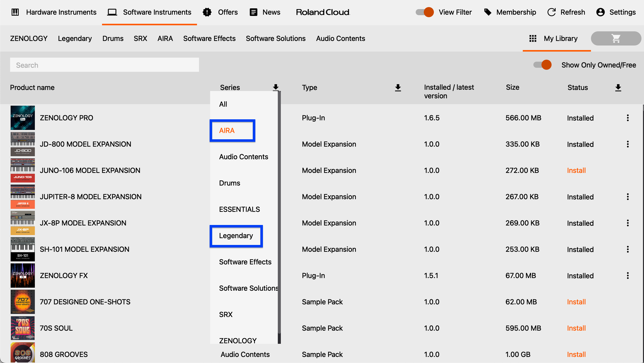This screenshot has height=363, width=644.
Task: Open the ZENOLOGY PRO thumbnail
Action: (x=23, y=118)
